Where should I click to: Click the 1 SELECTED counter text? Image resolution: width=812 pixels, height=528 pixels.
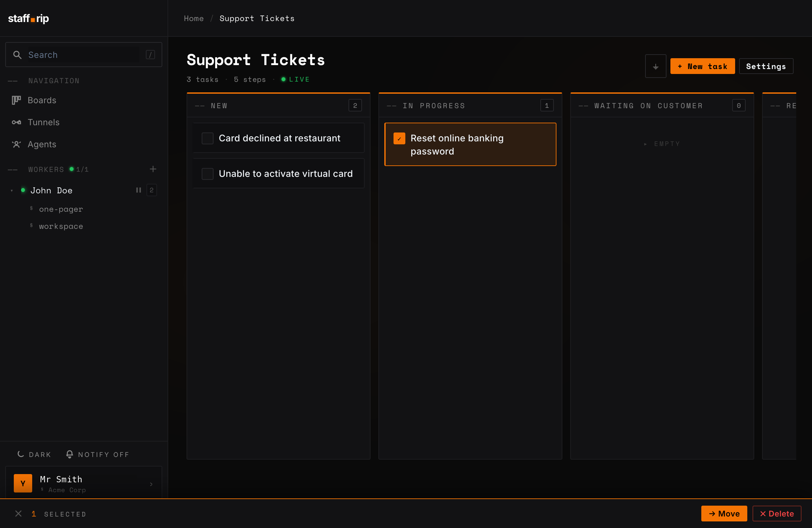tap(59, 514)
